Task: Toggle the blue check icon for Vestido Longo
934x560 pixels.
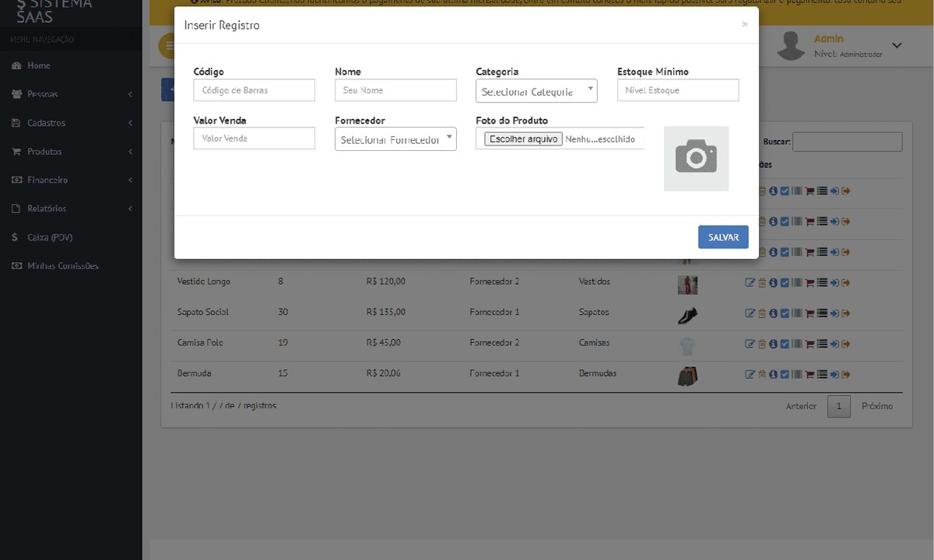Action: click(785, 282)
